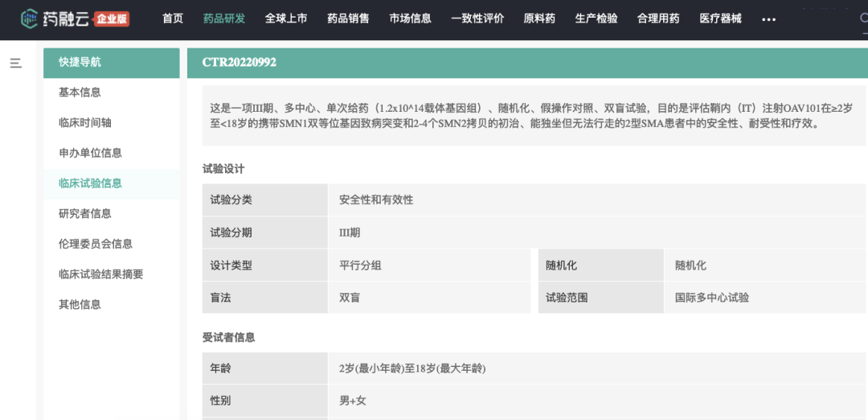This screenshot has width=868, height=420.
Task: Jump to 伦理委员会信息
Action: pyautogui.click(x=96, y=244)
